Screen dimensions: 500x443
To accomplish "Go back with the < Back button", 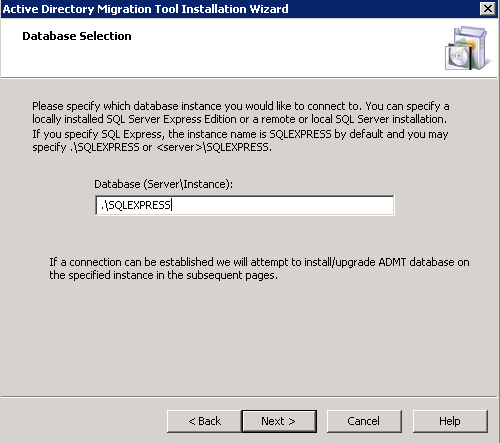I will coord(204,421).
